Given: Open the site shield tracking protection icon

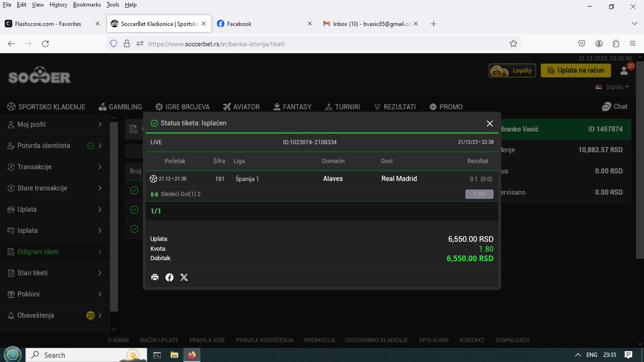Looking at the screenshot, I should 113,43.
